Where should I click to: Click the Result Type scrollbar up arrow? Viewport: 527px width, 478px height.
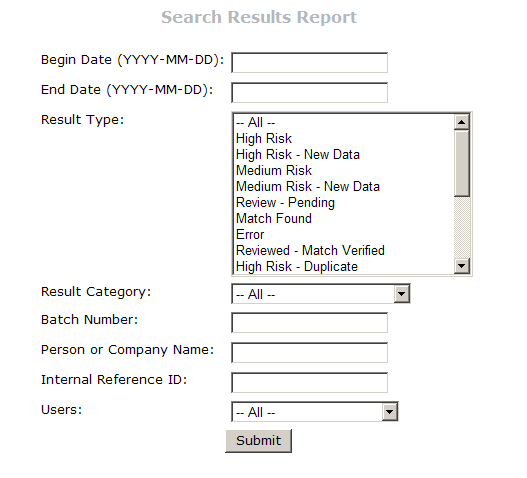point(462,122)
